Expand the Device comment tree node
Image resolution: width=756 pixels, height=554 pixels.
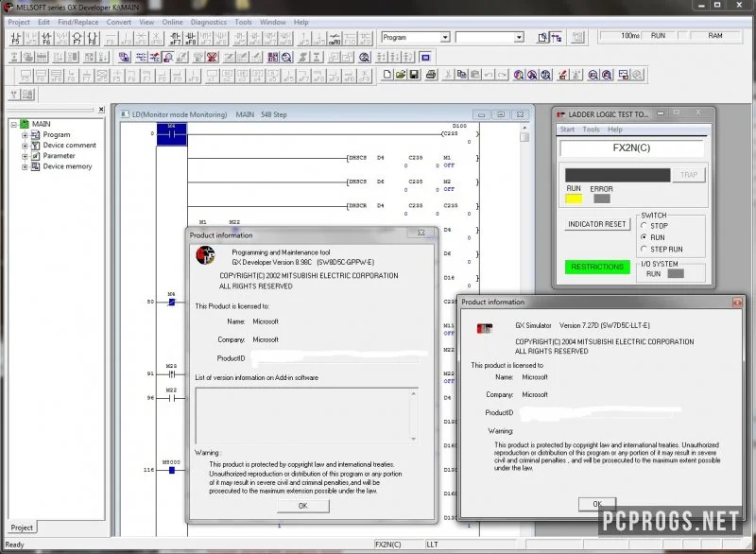pos(25,146)
